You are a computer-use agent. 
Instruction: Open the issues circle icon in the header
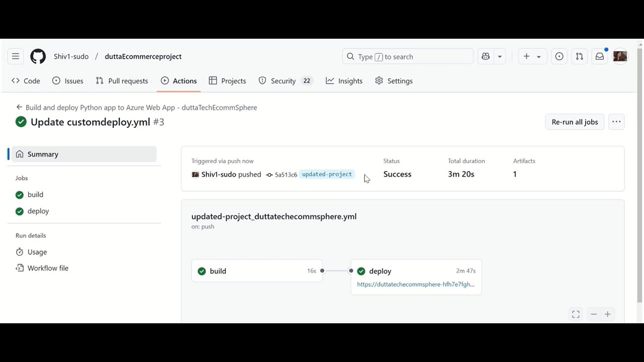pos(559,56)
